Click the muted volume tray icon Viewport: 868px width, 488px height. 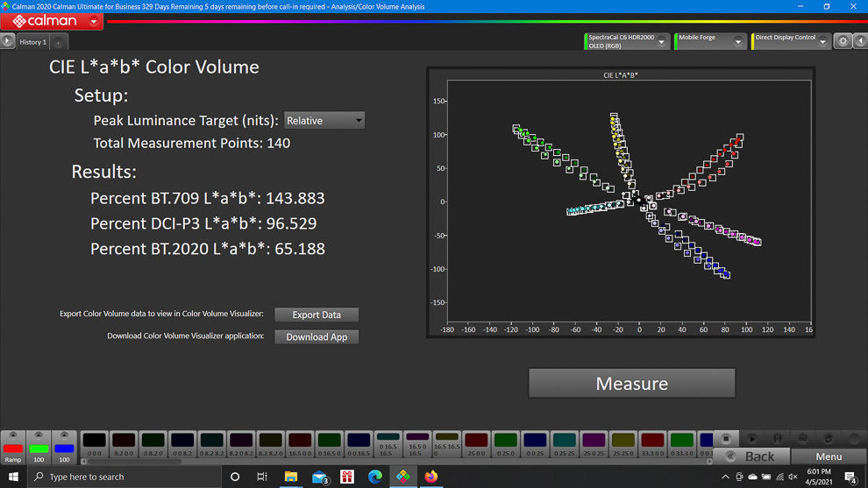[793, 477]
